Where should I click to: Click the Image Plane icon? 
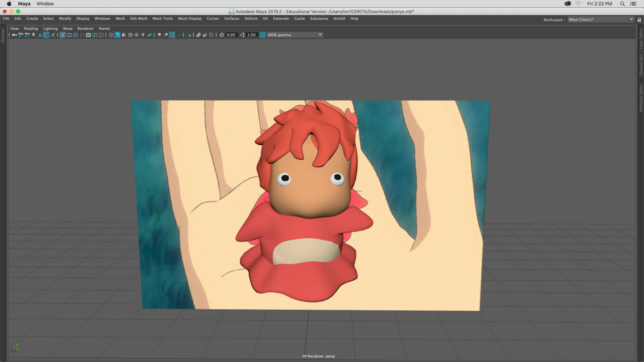(40, 35)
